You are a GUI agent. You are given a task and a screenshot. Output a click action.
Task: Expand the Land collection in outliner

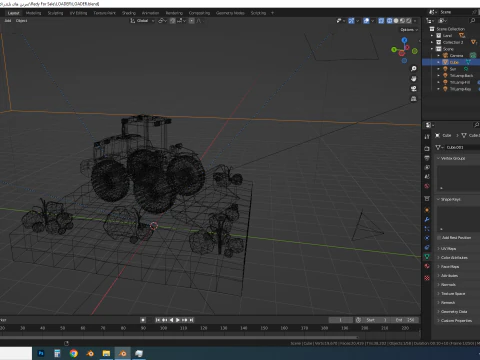tap(432, 35)
